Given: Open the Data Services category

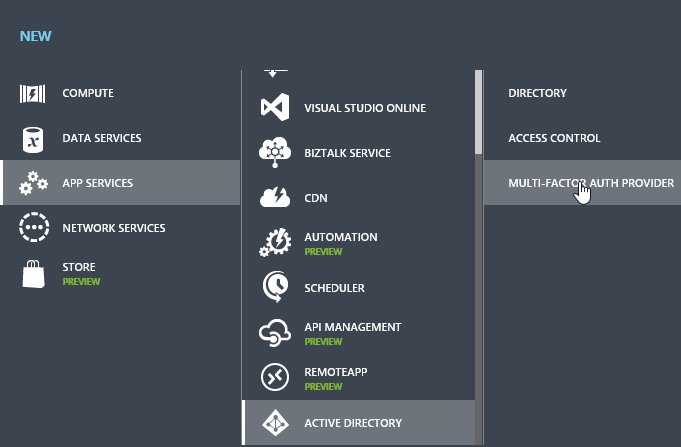Looking at the screenshot, I should click(x=102, y=138).
